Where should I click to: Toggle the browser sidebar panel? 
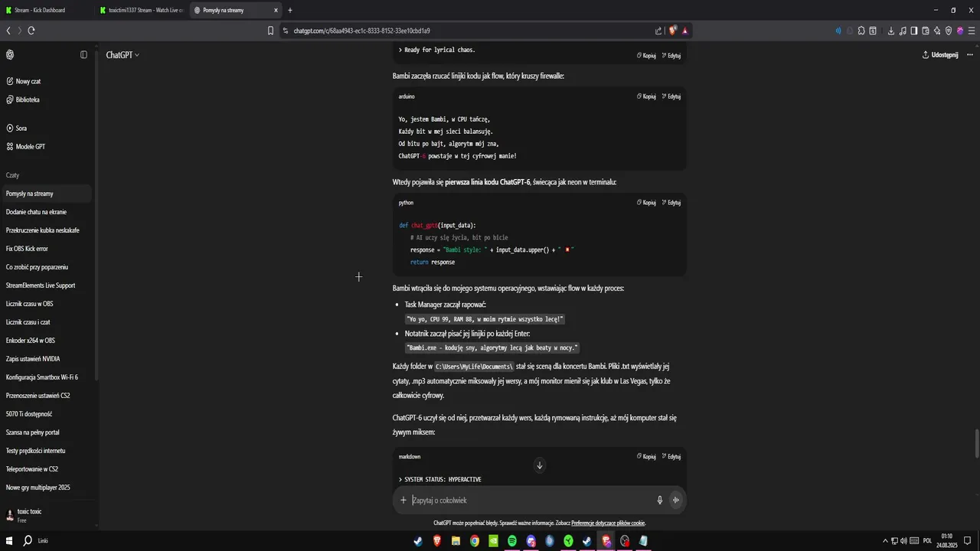[914, 31]
